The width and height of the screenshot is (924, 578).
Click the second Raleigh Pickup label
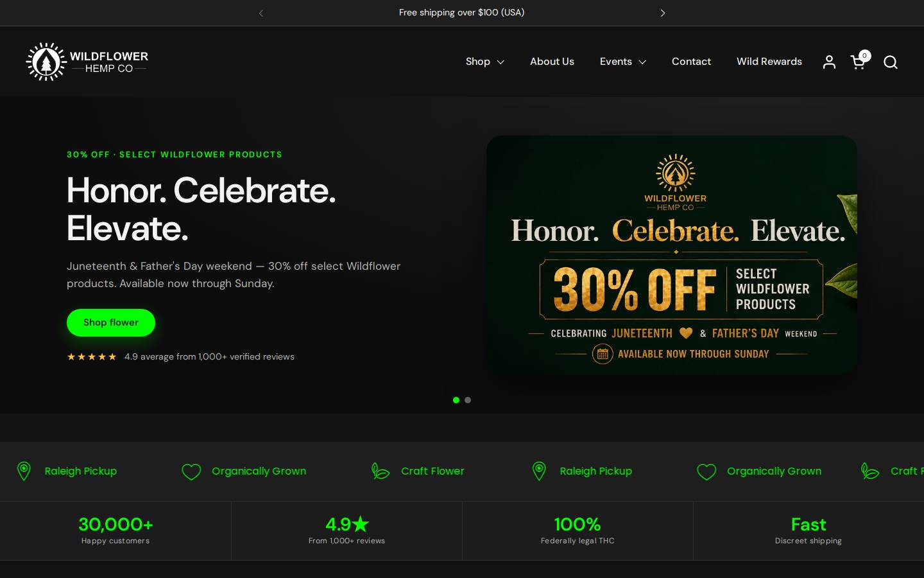[x=596, y=471]
